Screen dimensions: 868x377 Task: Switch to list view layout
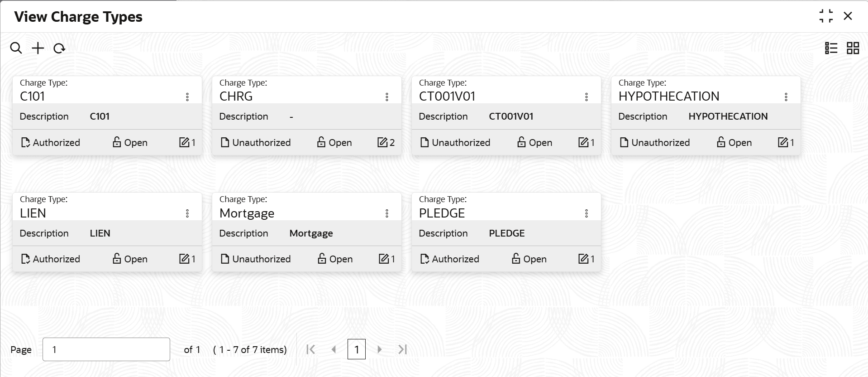831,48
